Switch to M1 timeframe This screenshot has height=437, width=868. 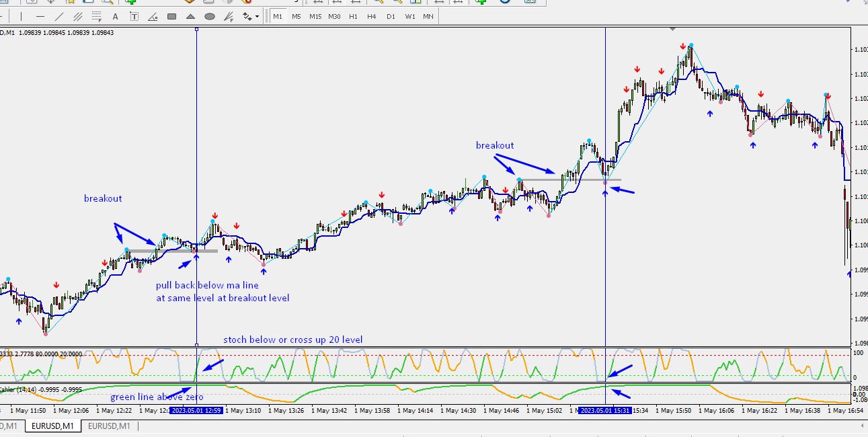point(278,16)
